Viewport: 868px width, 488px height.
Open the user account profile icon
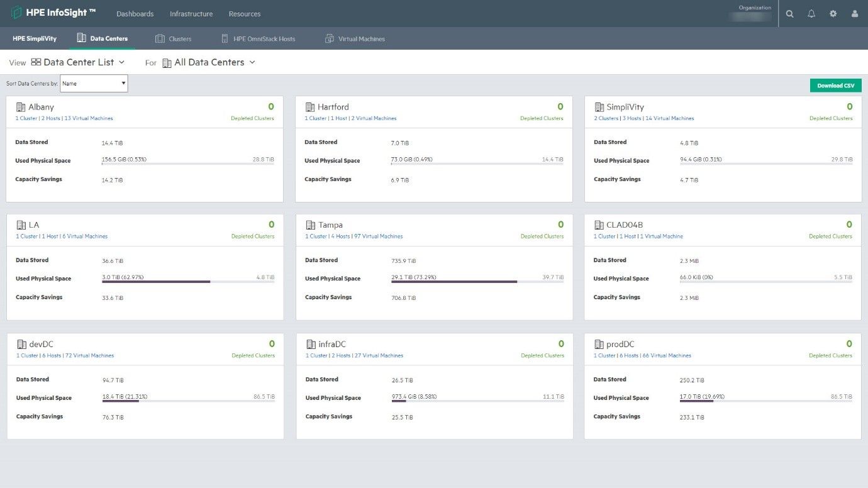coord(854,14)
